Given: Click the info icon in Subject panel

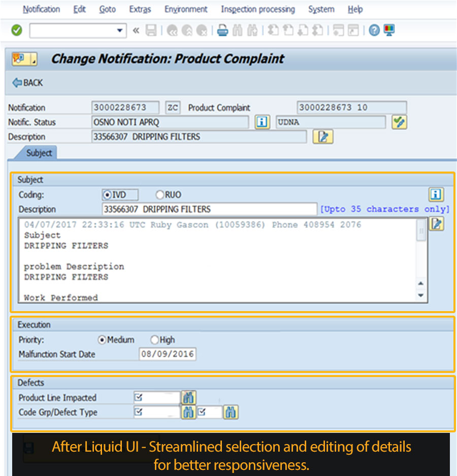Looking at the screenshot, I should [x=436, y=194].
